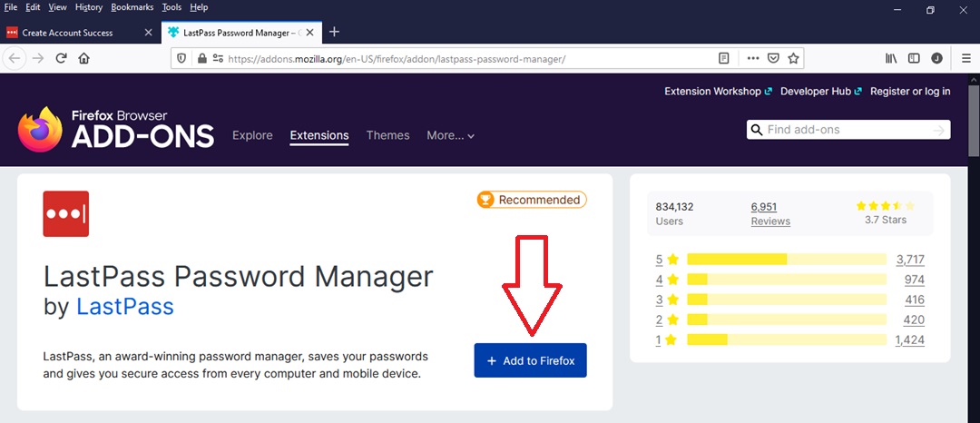Open the Bookmarks menu
This screenshot has width=980, height=423.
click(x=133, y=7)
